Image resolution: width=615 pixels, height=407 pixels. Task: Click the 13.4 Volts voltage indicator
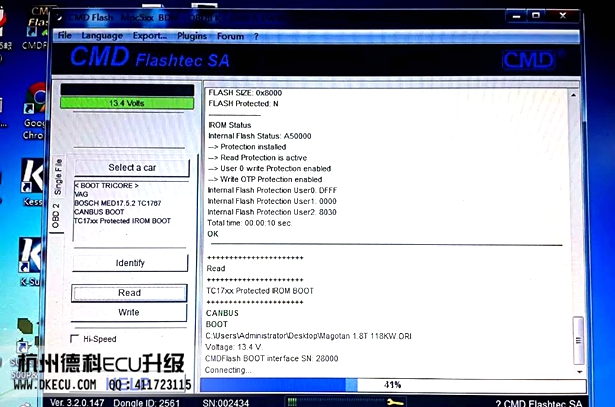point(127,103)
